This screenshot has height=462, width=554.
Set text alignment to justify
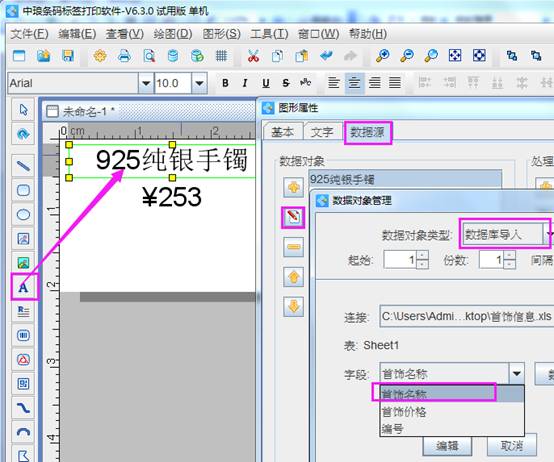click(395, 83)
